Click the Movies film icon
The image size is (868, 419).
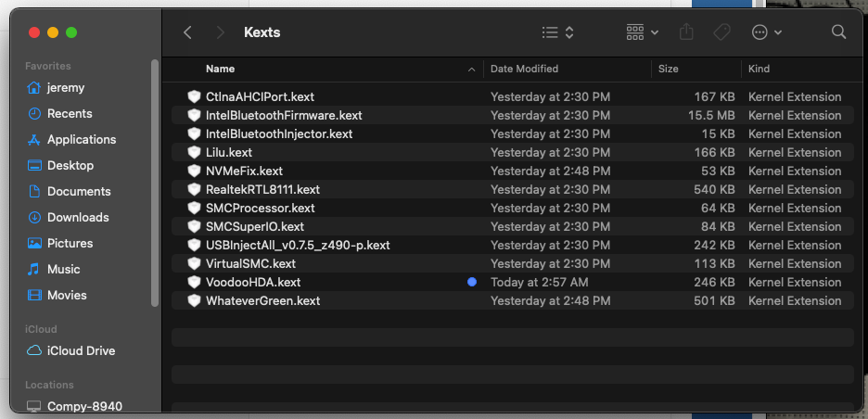coord(34,296)
